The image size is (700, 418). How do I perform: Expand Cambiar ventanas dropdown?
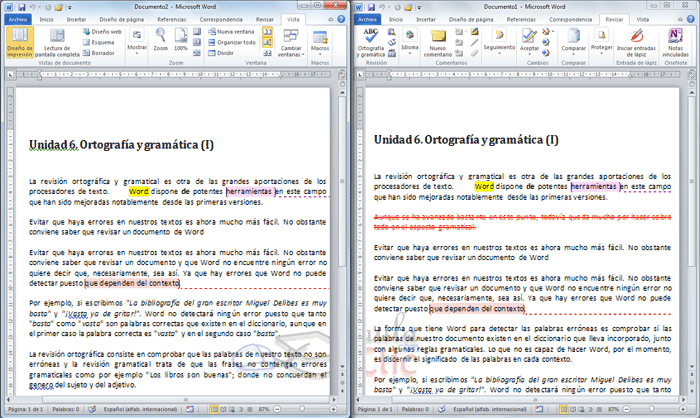tap(291, 42)
